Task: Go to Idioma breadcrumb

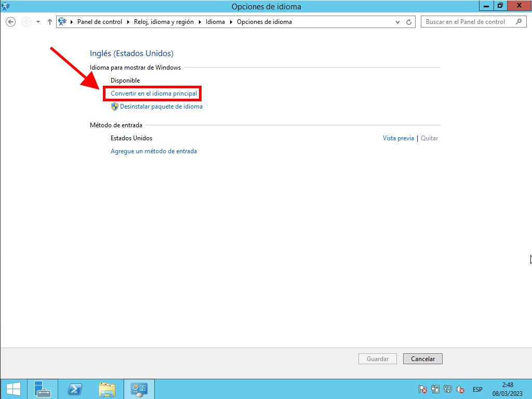Action: coord(215,22)
